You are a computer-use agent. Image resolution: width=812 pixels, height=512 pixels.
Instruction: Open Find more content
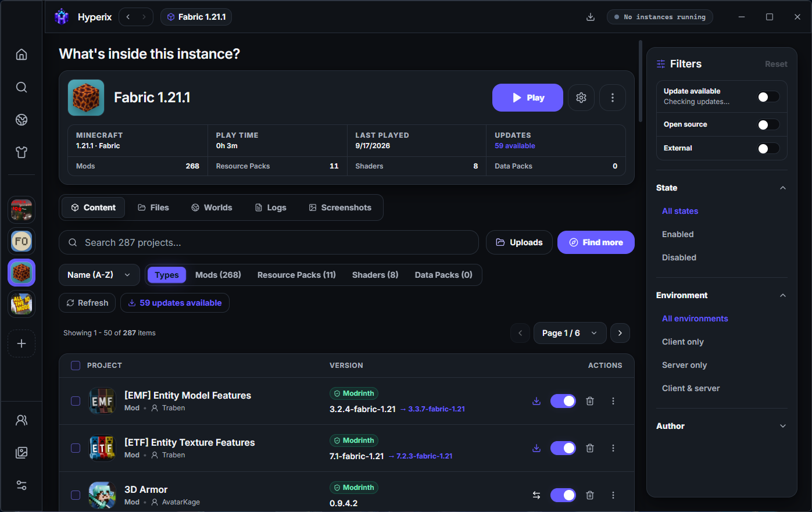click(x=596, y=242)
